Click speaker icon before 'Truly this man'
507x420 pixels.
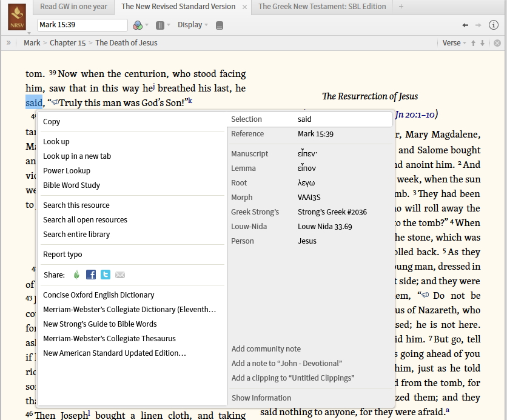click(55, 102)
